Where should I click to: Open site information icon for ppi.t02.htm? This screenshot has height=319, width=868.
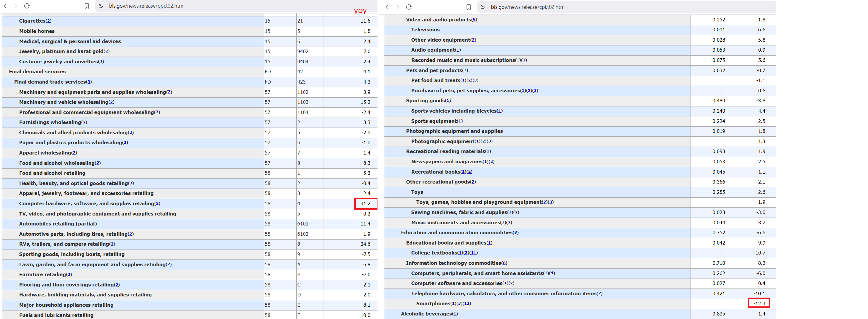coord(101,6)
